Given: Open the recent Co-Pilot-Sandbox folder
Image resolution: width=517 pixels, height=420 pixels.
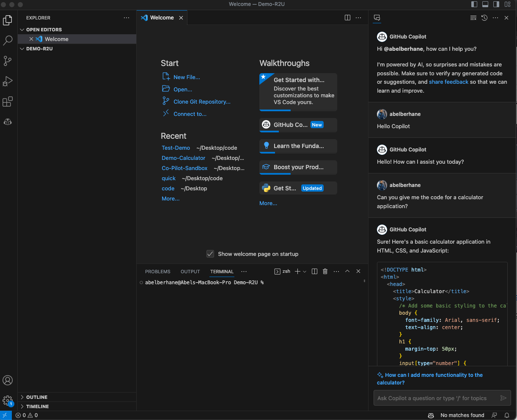Looking at the screenshot, I should tap(184, 168).
